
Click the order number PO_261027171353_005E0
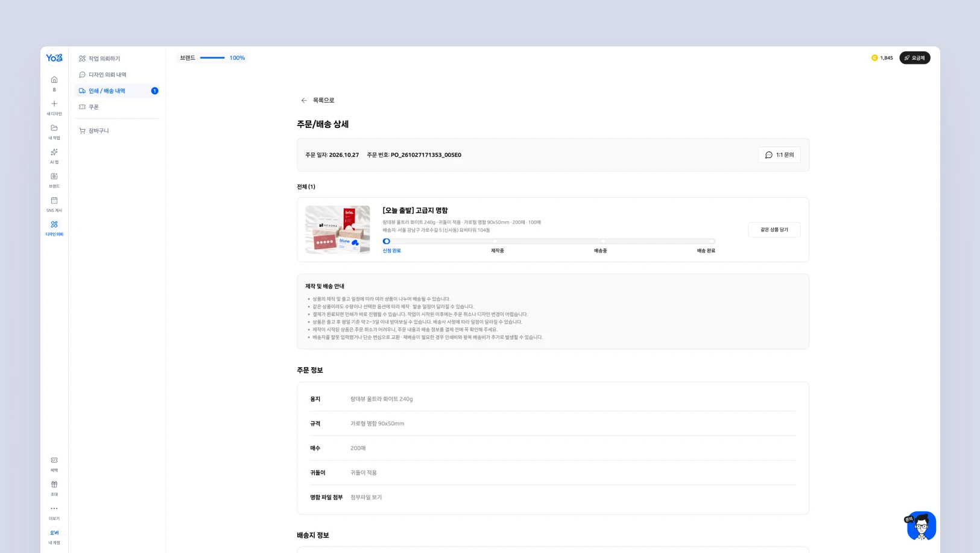pos(426,155)
